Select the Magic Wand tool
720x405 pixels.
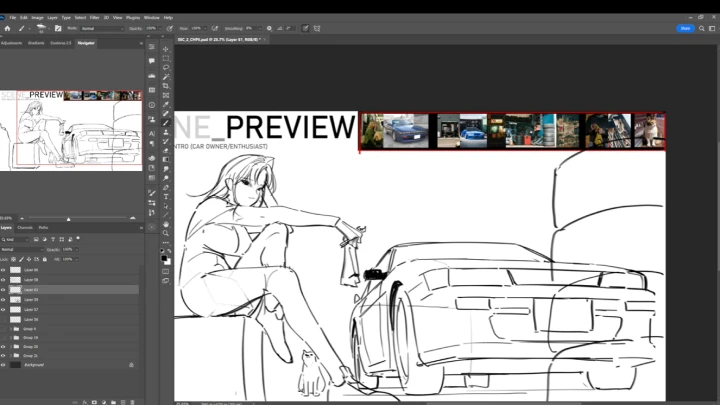(166, 77)
